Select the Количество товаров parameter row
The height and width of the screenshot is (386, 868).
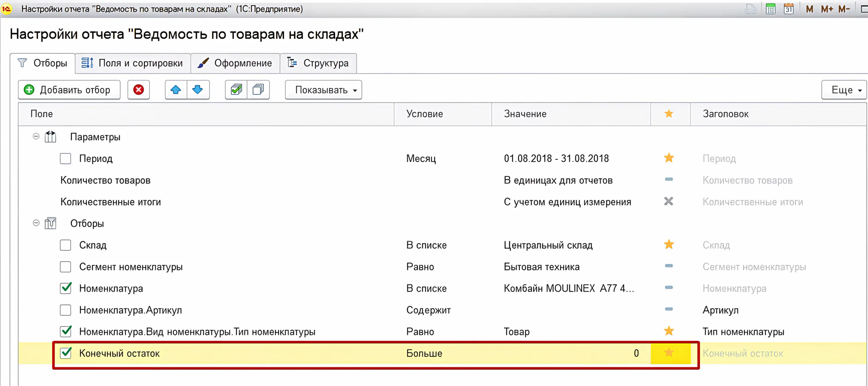click(x=442, y=180)
